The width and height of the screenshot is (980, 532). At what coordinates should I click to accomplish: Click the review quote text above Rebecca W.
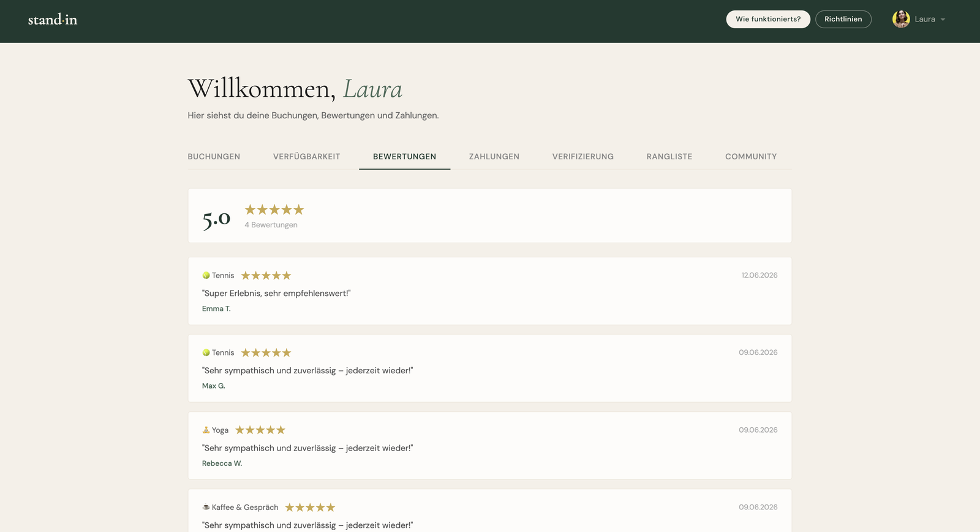pyautogui.click(x=307, y=448)
